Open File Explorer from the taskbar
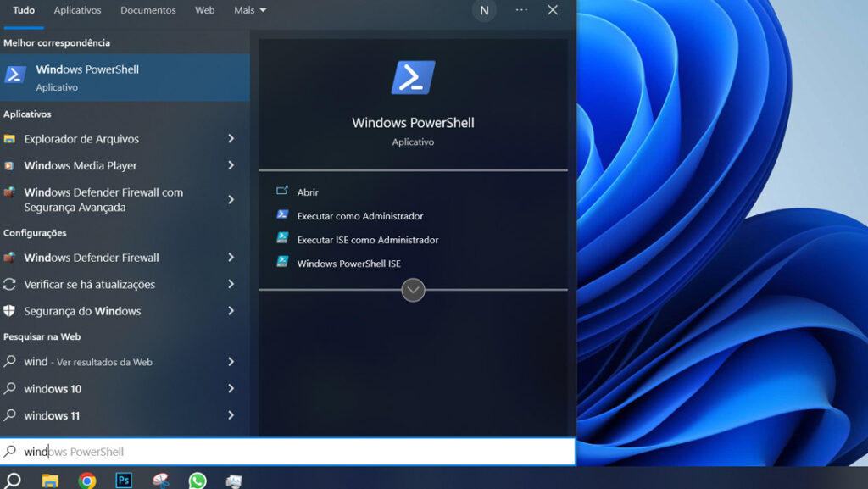The image size is (868, 489). (x=51, y=481)
